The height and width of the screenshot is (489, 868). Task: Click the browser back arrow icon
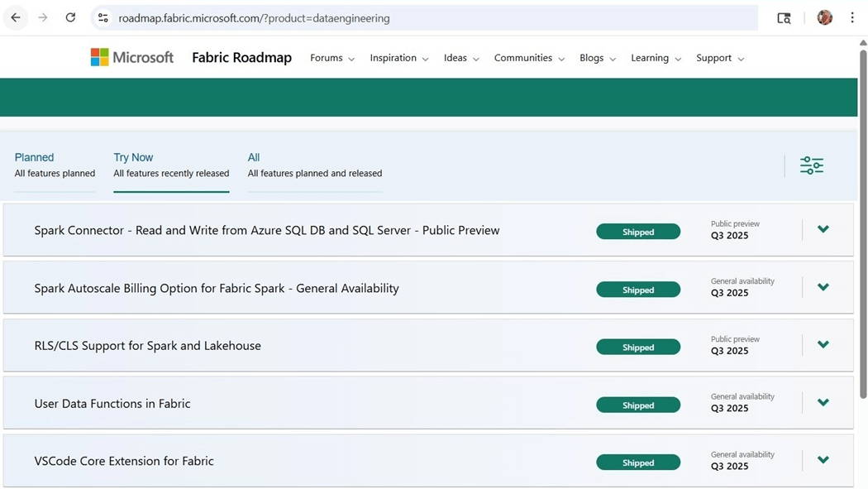16,17
